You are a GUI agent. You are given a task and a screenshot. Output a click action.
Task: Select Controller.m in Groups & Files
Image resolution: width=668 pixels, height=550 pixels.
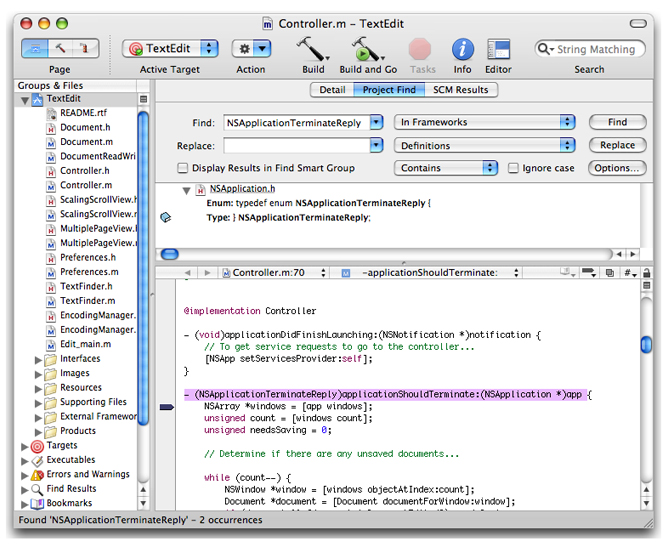tap(86, 185)
